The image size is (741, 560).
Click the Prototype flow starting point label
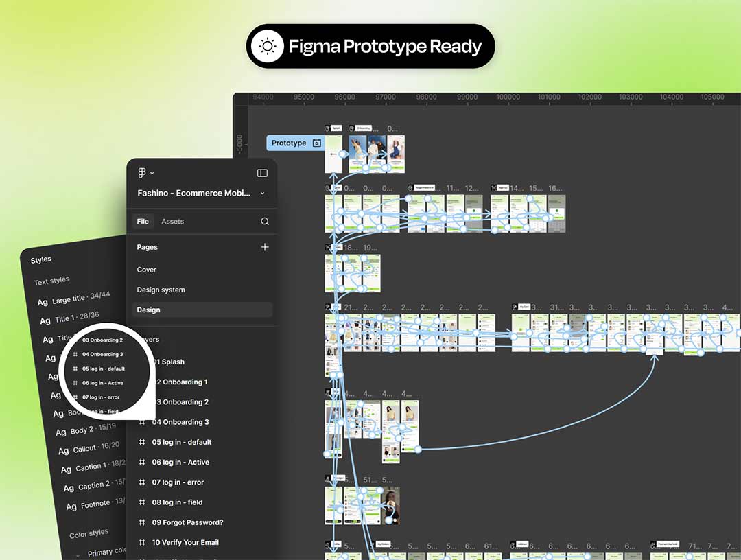point(289,143)
